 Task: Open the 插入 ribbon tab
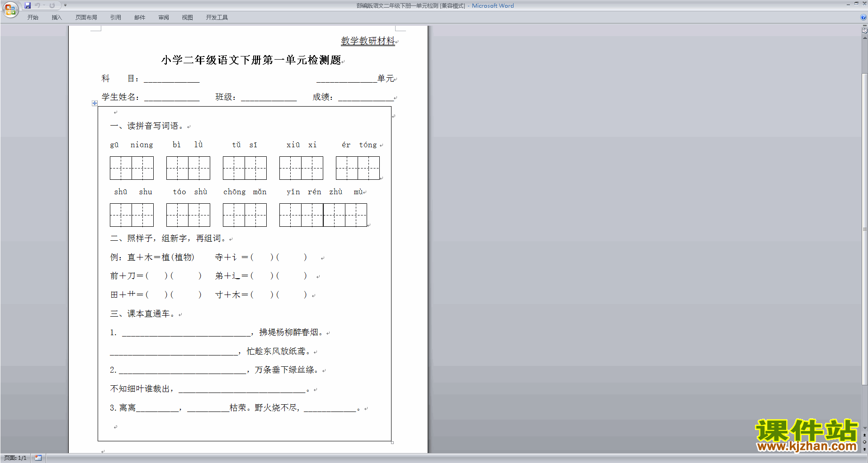57,18
